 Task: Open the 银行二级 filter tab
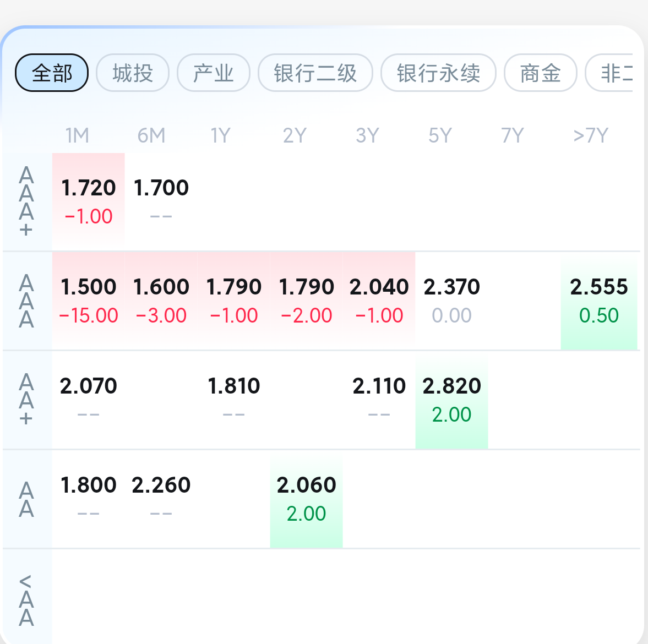[x=315, y=73]
